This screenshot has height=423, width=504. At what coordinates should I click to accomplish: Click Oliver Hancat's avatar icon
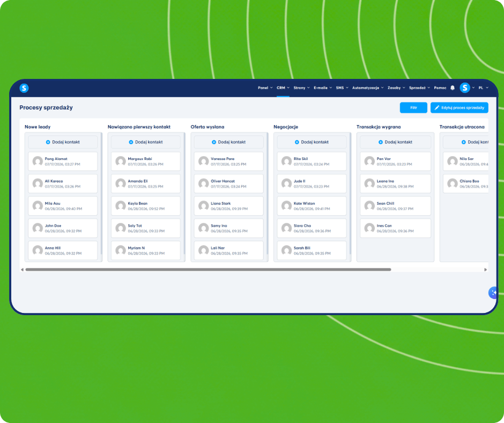pyautogui.click(x=203, y=184)
